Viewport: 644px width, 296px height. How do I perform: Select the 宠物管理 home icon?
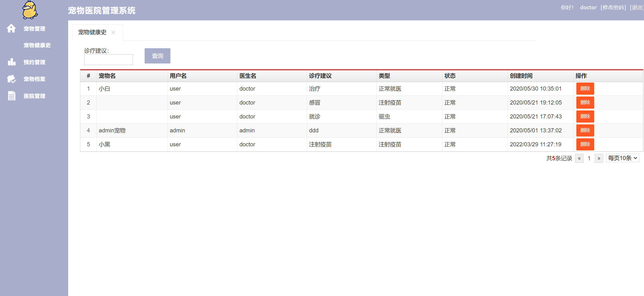tap(12, 29)
